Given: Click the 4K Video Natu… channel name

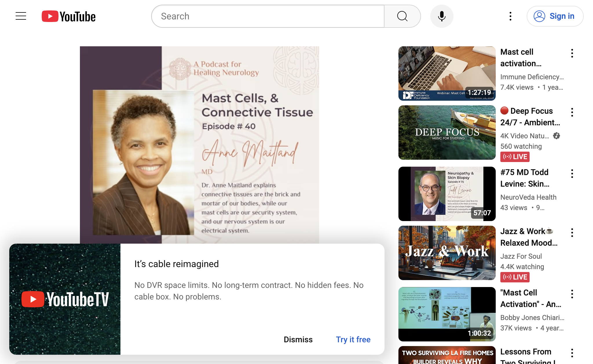Looking at the screenshot, I should [x=525, y=136].
